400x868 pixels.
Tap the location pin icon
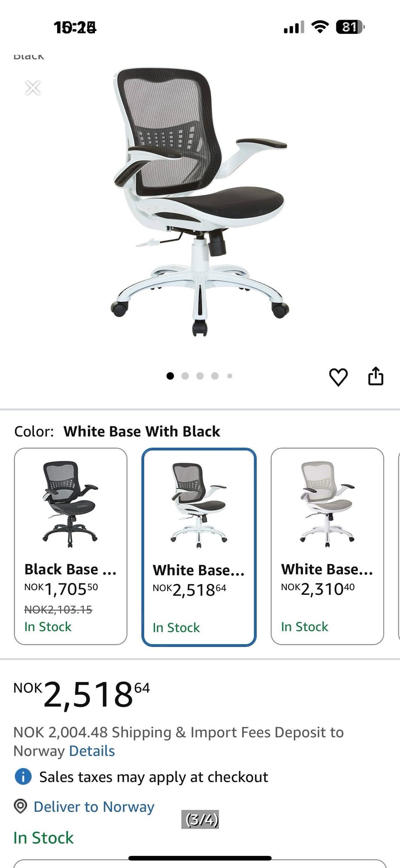(x=20, y=806)
